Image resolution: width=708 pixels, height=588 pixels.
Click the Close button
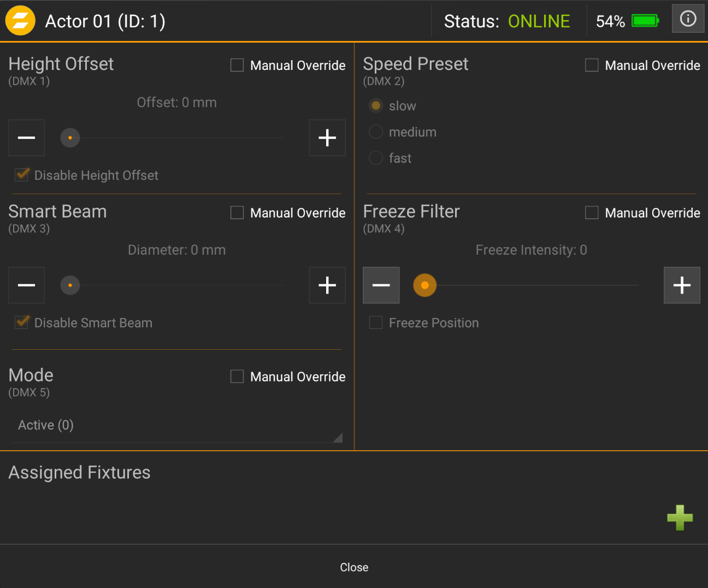(x=354, y=567)
